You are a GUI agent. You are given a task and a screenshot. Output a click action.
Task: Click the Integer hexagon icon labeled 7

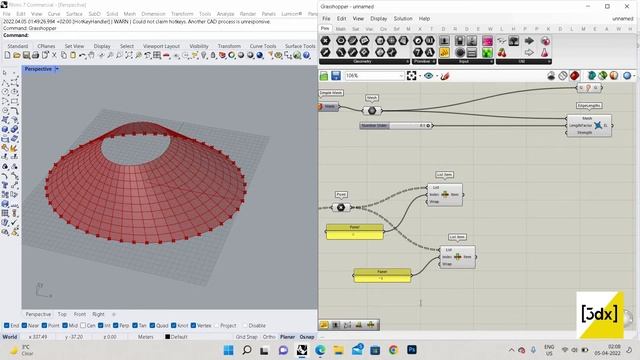pyautogui.click(x=418, y=52)
